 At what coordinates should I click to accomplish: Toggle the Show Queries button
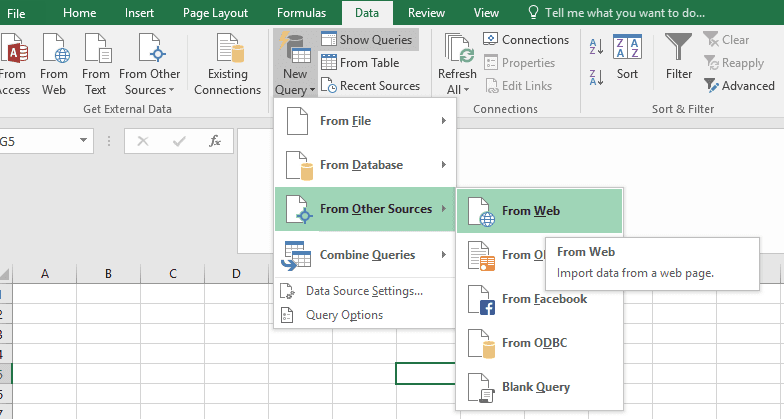[x=368, y=40]
